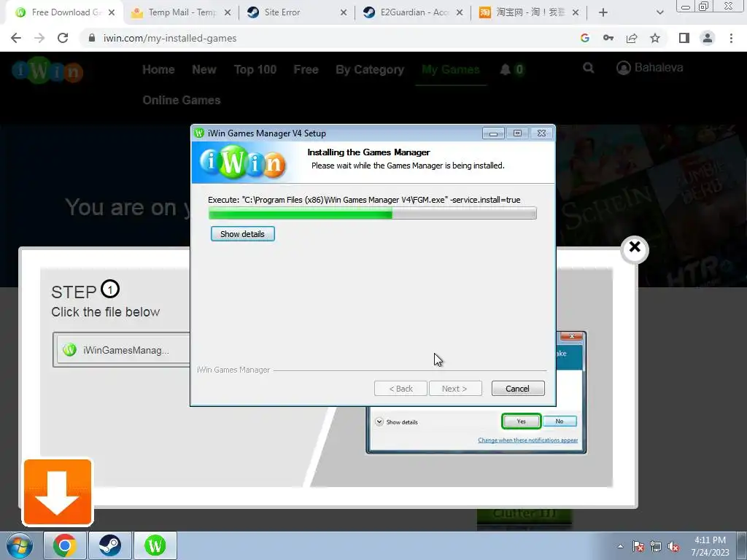Open New in site navigation
This screenshot has height=560, width=747.
click(x=204, y=69)
